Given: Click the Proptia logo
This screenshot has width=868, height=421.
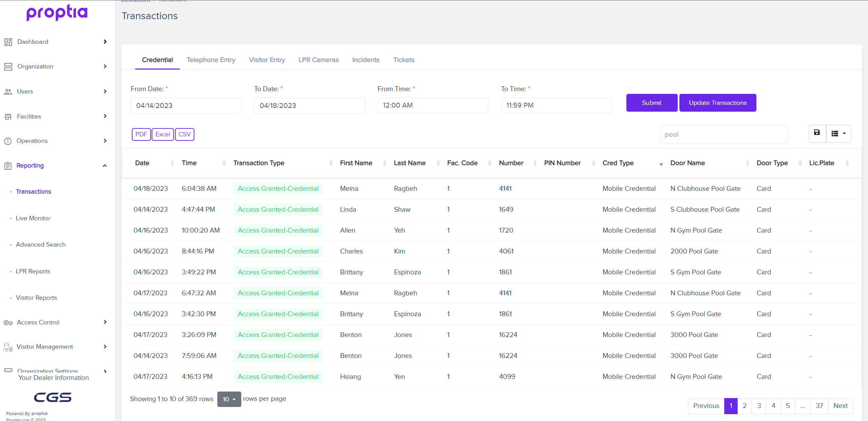Looking at the screenshot, I should [x=57, y=13].
